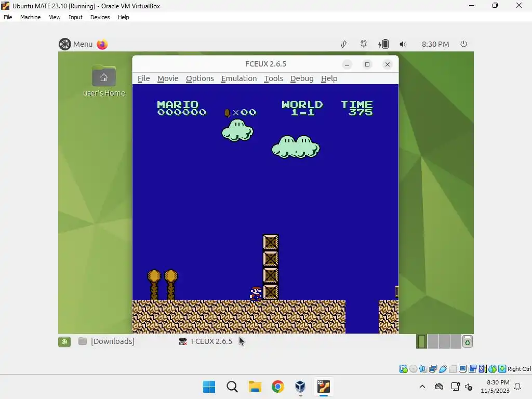
Task: Open the Ubuntu MATE Menu button
Action: tap(76, 44)
